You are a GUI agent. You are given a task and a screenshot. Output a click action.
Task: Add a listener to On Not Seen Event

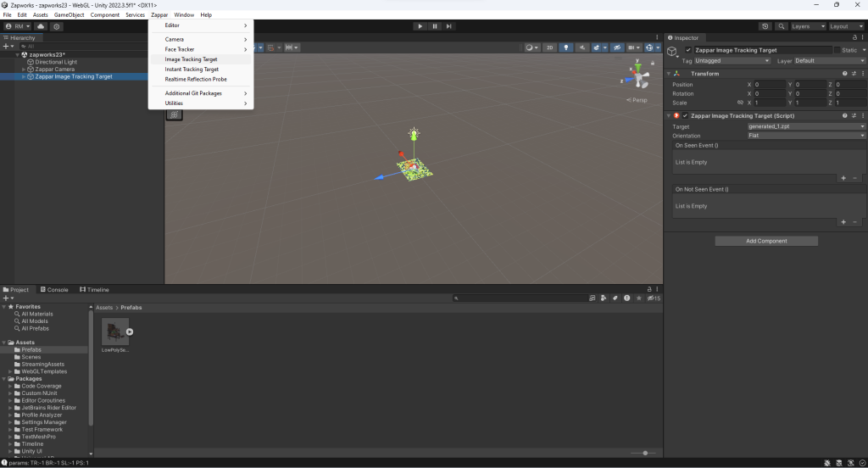coord(843,222)
